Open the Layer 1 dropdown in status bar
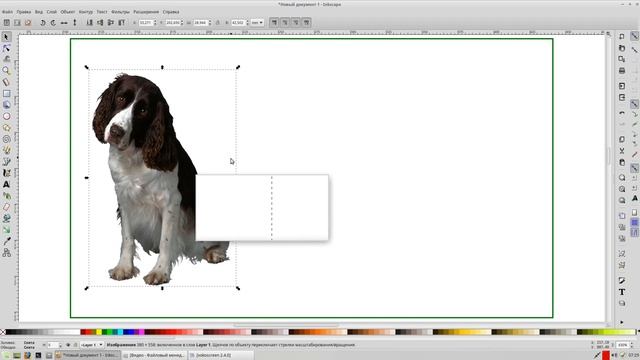 coord(91,345)
